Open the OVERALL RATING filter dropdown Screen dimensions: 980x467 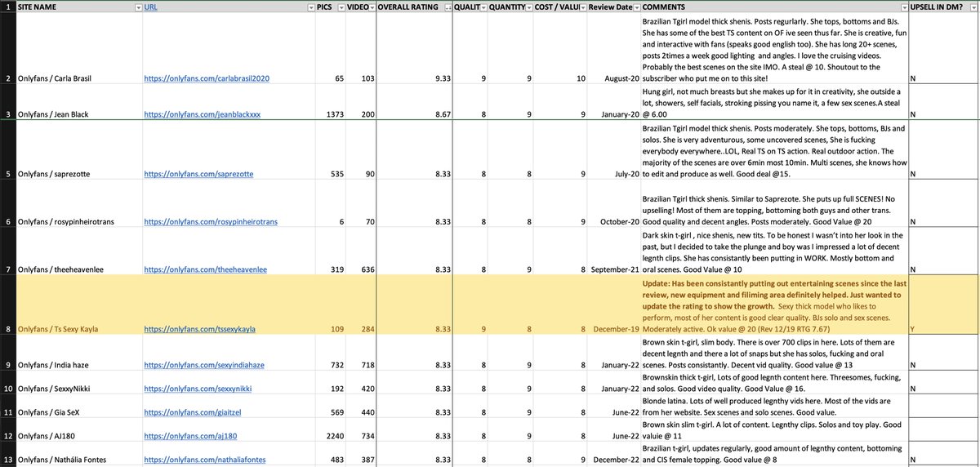coord(447,7)
